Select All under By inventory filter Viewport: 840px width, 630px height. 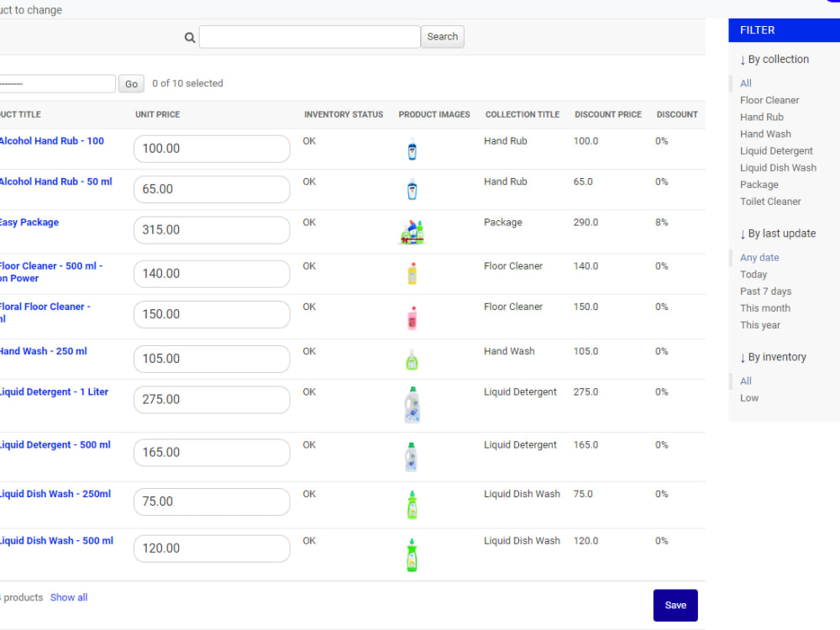pos(746,381)
